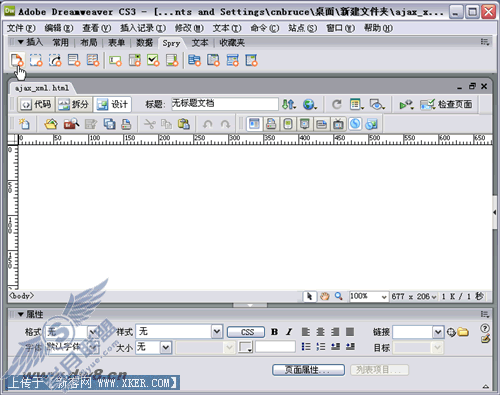Select the 表单 insert tab
This screenshot has height=395, width=500.
[116, 43]
